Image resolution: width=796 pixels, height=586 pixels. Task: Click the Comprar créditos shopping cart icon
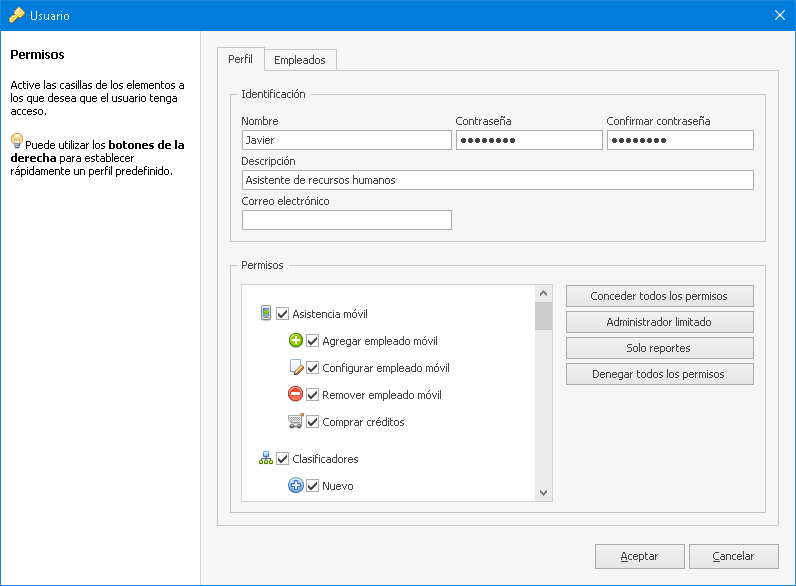click(x=295, y=422)
